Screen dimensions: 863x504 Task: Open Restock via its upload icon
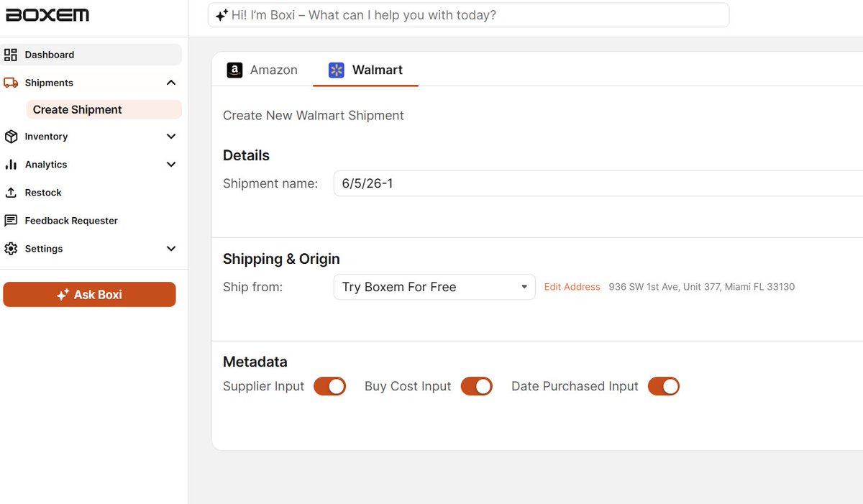point(11,193)
